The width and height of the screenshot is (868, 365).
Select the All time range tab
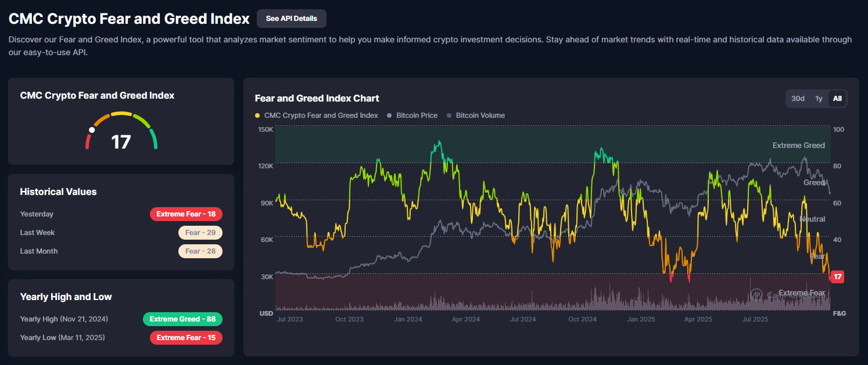(x=837, y=99)
